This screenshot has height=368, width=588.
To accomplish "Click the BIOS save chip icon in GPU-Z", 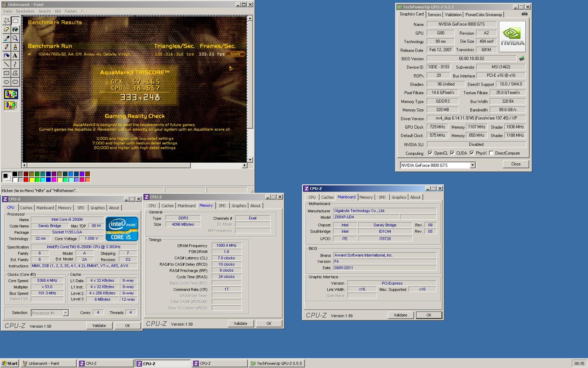I will [522, 59].
